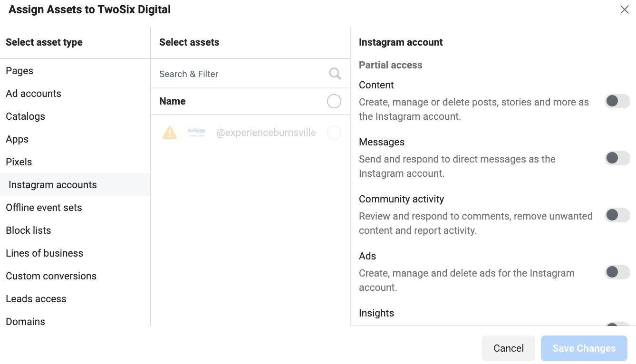Select Instagram accounts asset type
636x364 pixels.
[75, 185]
